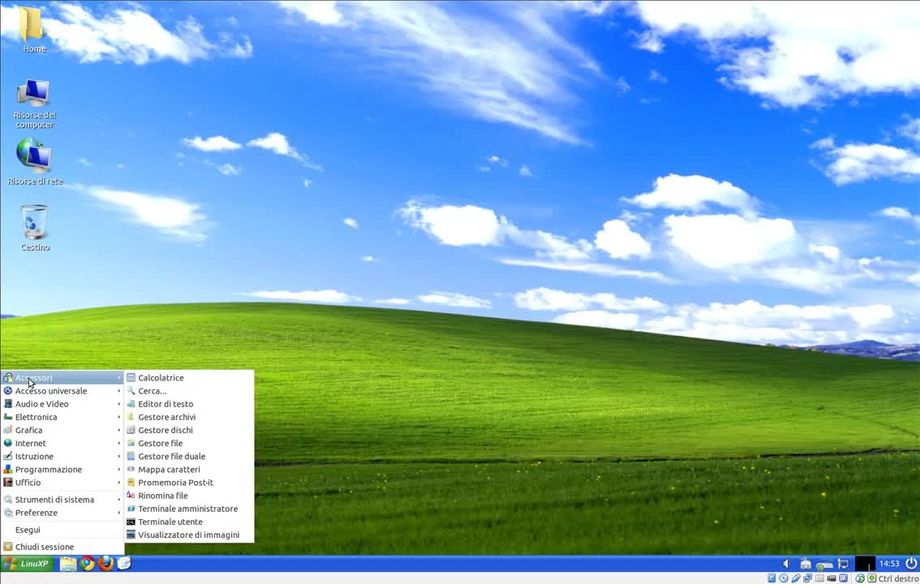Open Mappa caratteri
The image size is (920, 584).
pyautogui.click(x=189, y=469)
